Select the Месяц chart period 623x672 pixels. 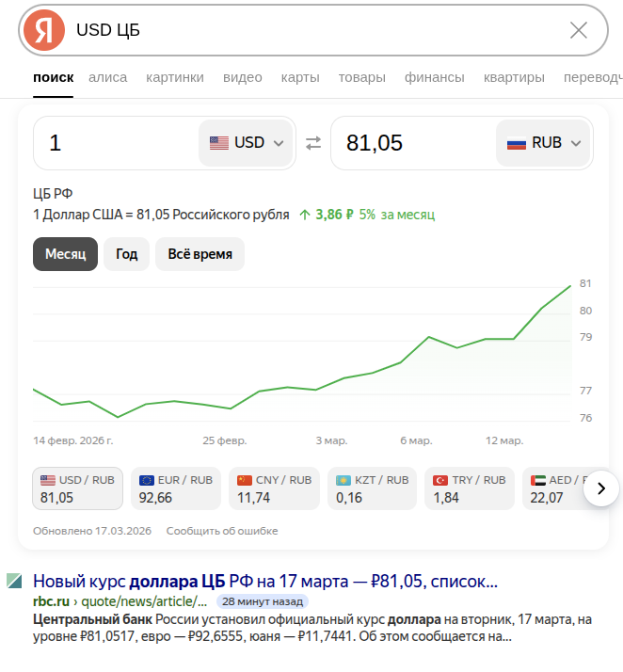[x=65, y=254]
